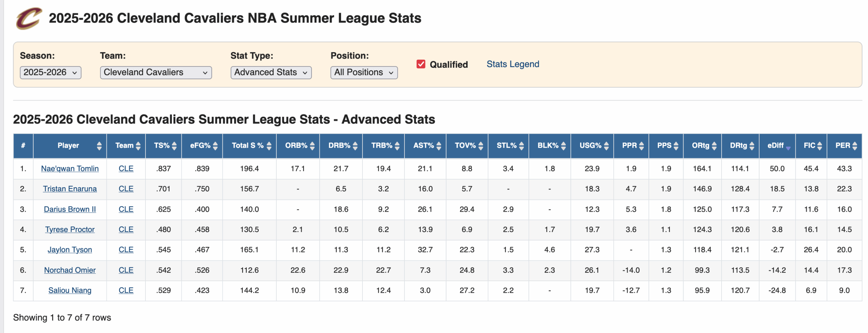Uncheck the Qualified checkbox
868x333 pixels.
[421, 64]
